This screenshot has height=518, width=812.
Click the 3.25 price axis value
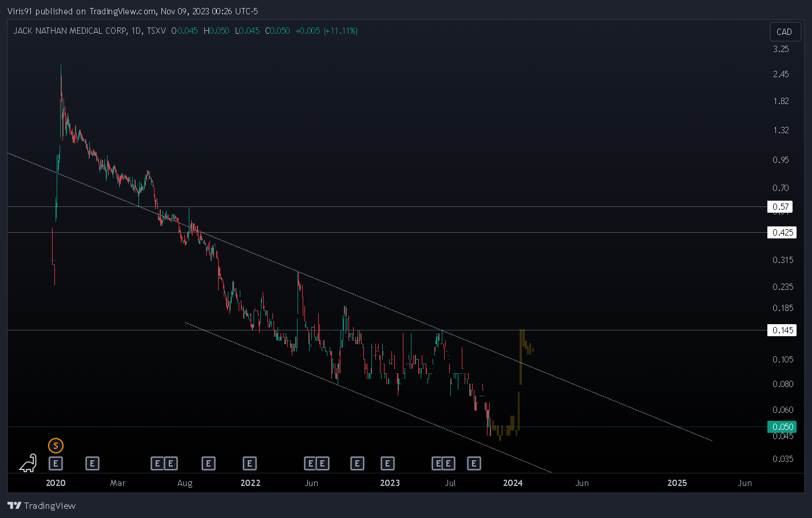point(781,49)
